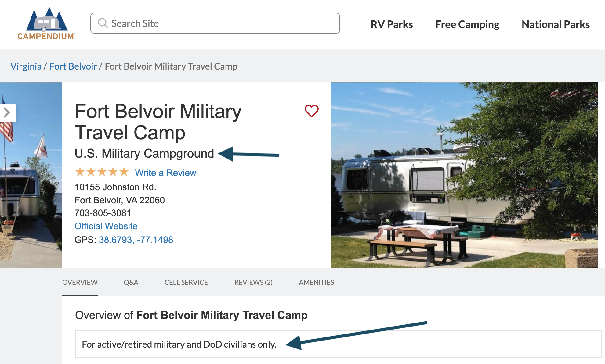Click in the Search Site field
605x364 pixels.
tap(220, 23)
